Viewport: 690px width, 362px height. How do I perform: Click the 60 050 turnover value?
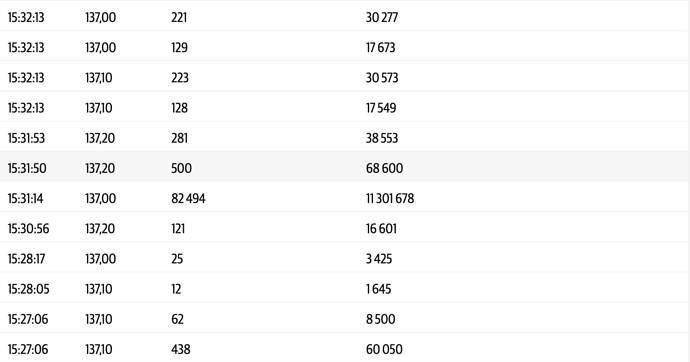tap(384, 349)
